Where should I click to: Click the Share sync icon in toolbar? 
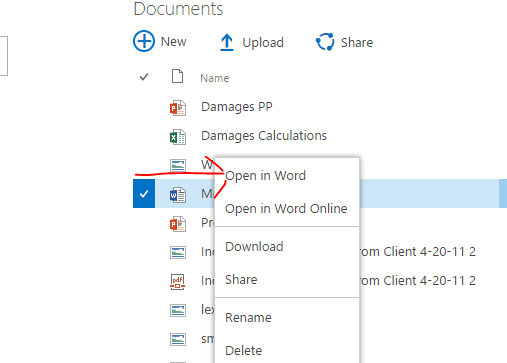click(325, 42)
